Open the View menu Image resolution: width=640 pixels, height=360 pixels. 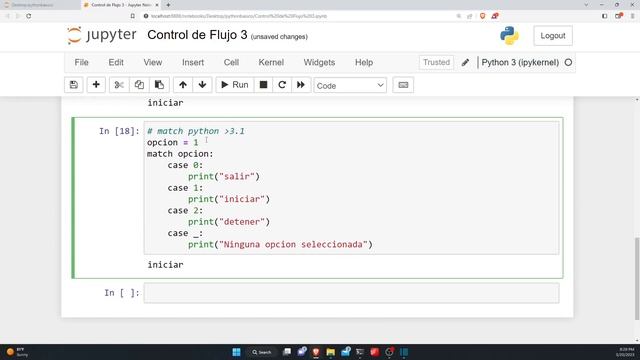coord(153,62)
